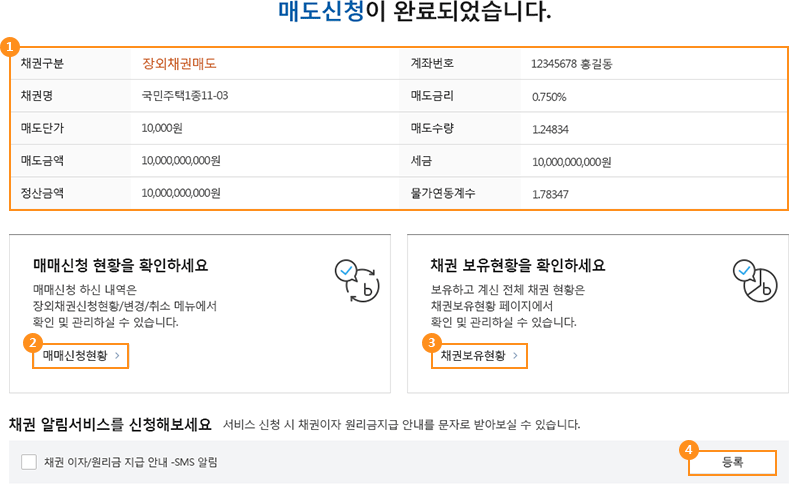
Task: Click the 채권구분 row label
Action: click(x=42, y=63)
